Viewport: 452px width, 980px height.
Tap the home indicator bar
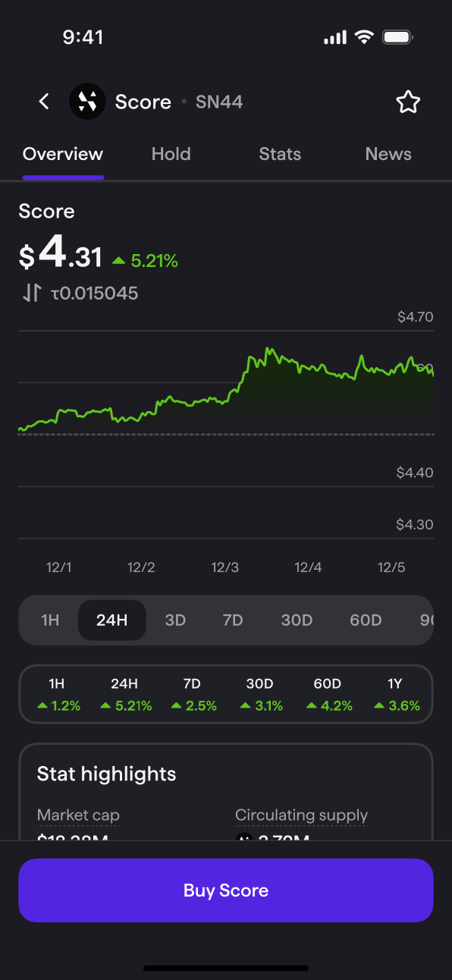point(226,968)
